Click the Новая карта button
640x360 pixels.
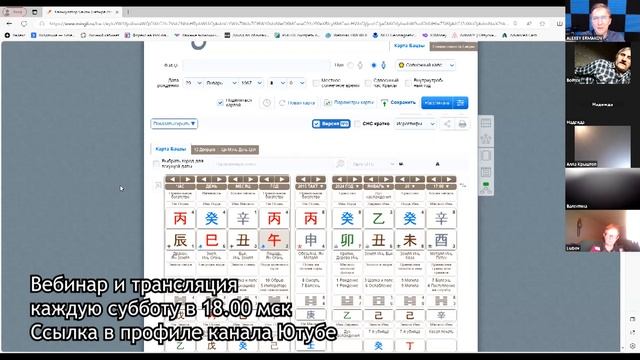(297, 103)
